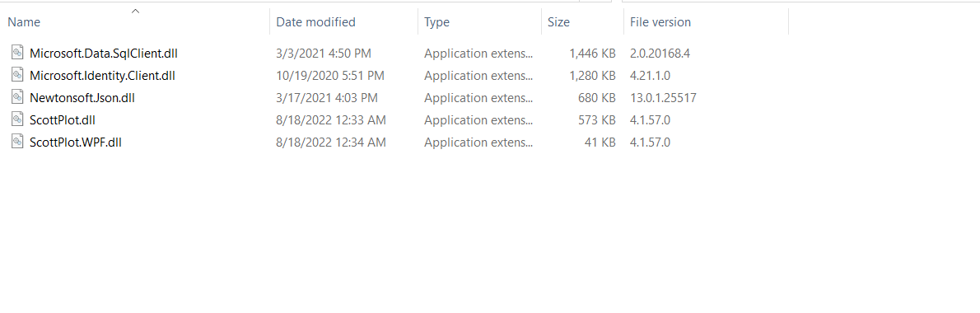This screenshot has height=313, width=980.
Task: Select the Microsoft.Identity.Client.dll file icon
Action: coord(18,76)
